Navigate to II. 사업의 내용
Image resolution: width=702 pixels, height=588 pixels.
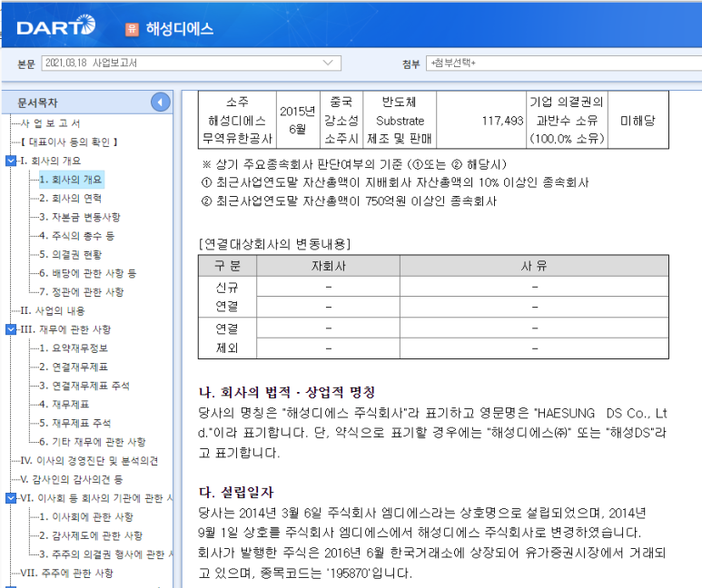[53, 310]
